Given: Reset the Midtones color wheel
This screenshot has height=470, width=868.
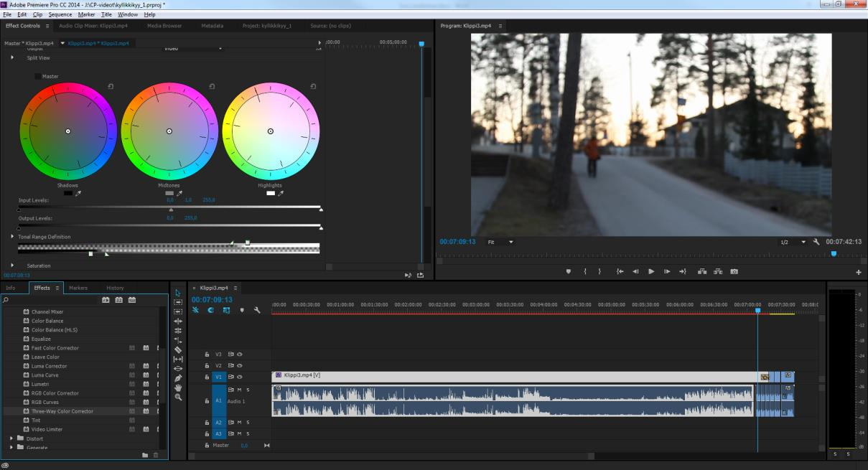Looking at the screenshot, I should [x=212, y=87].
